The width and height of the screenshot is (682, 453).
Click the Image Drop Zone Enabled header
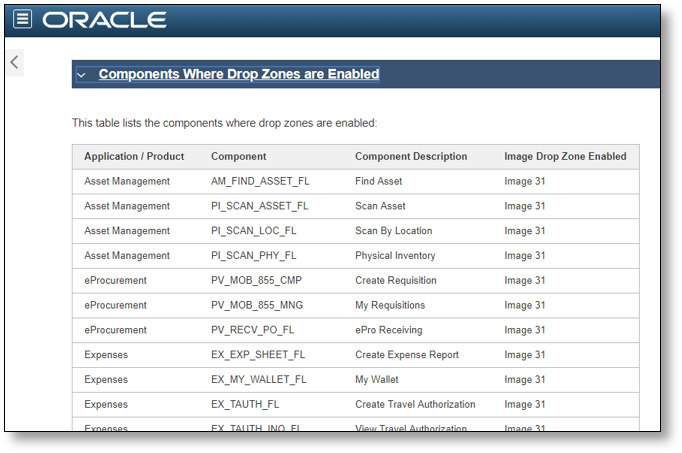point(565,156)
